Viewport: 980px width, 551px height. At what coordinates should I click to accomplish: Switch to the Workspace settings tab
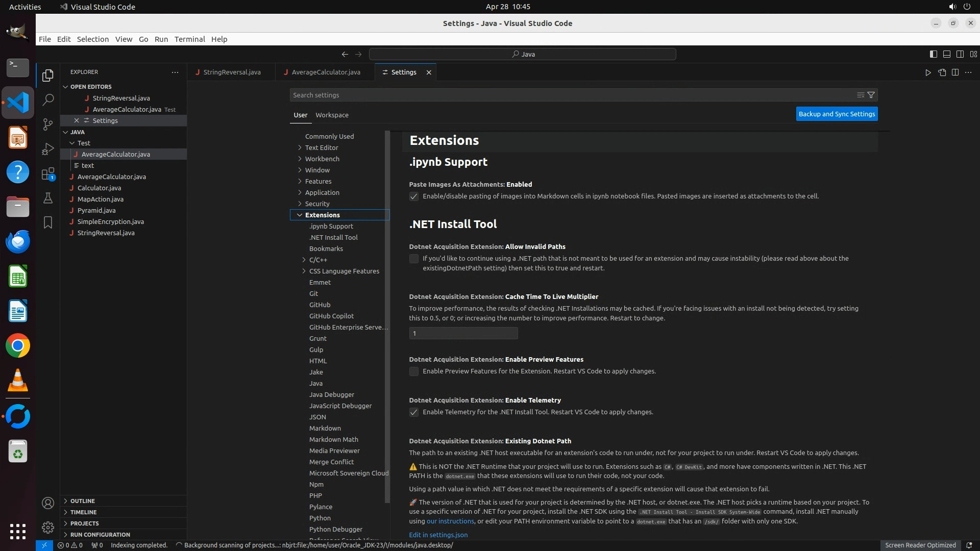[332, 115]
